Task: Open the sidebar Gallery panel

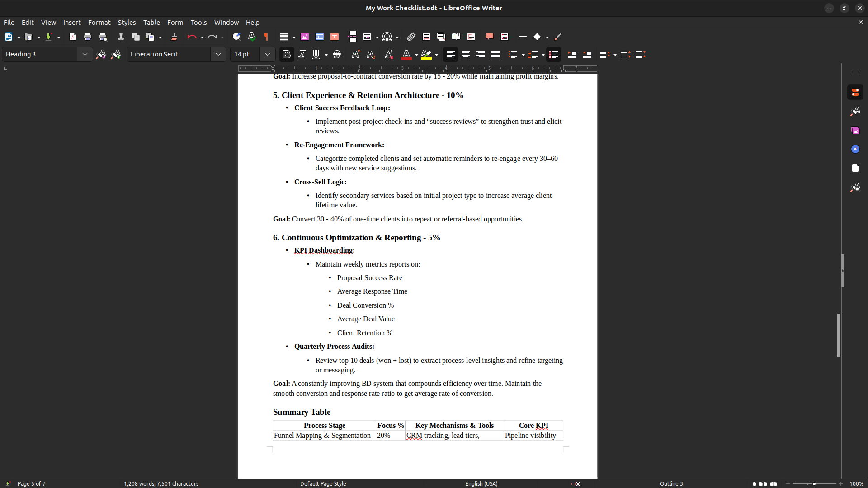Action: (x=855, y=130)
